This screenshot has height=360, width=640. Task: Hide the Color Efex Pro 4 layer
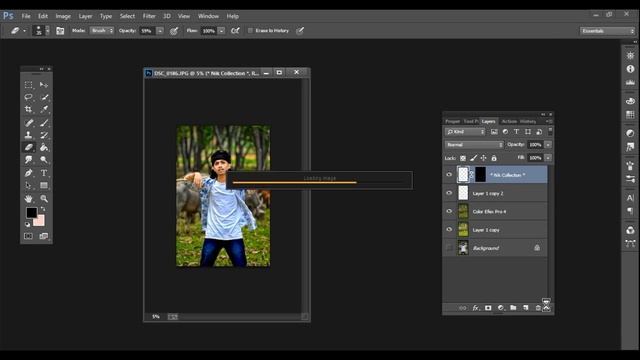point(449,211)
